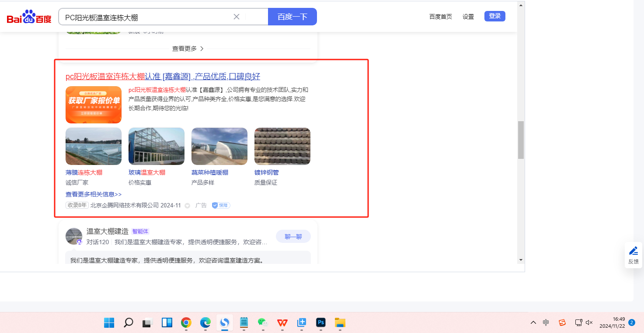The height and width of the screenshot is (333, 644).
Task: Clear the search box with the X icon
Action: [237, 17]
